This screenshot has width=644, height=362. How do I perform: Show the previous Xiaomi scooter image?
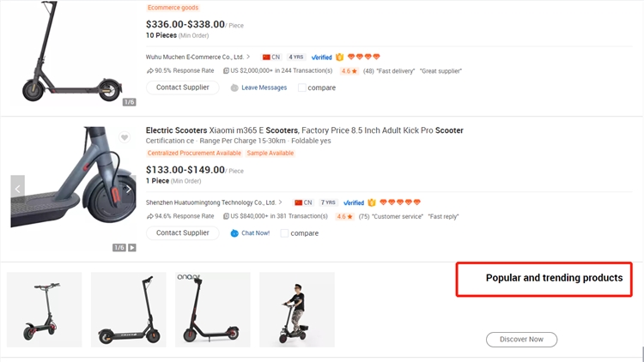(x=17, y=189)
